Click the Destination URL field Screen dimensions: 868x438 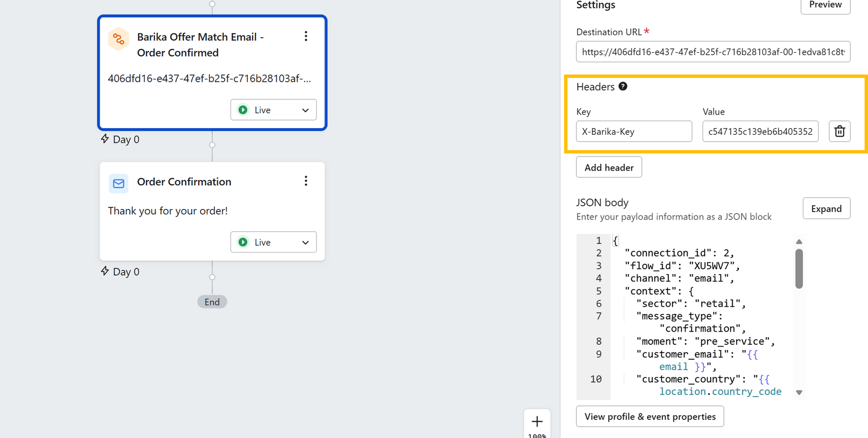click(x=713, y=52)
